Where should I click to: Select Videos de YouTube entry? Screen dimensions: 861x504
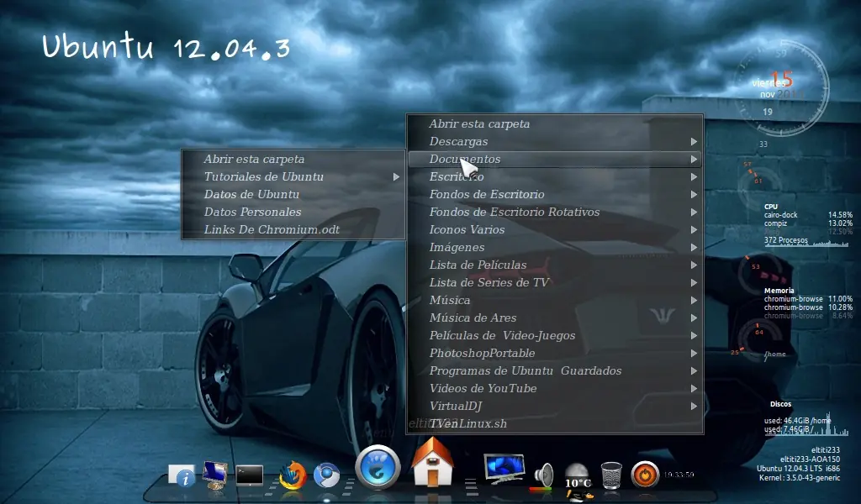pyautogui.click(x=555, y=388)
